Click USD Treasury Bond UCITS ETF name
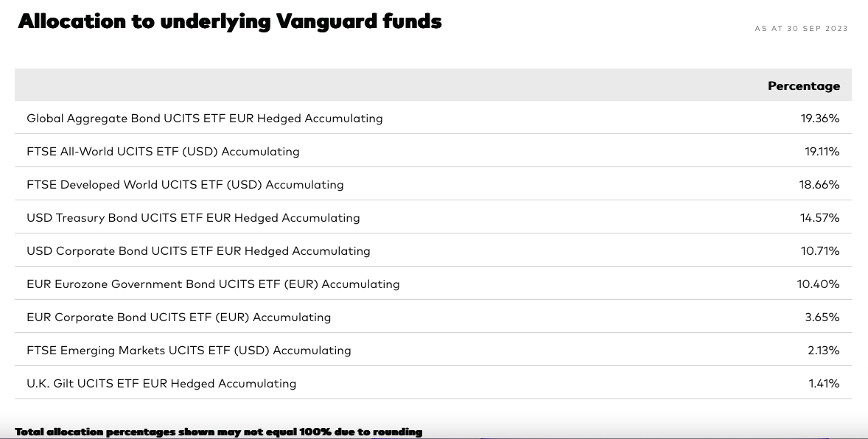This screenshot has width=868, height=439. coord(193,217)
